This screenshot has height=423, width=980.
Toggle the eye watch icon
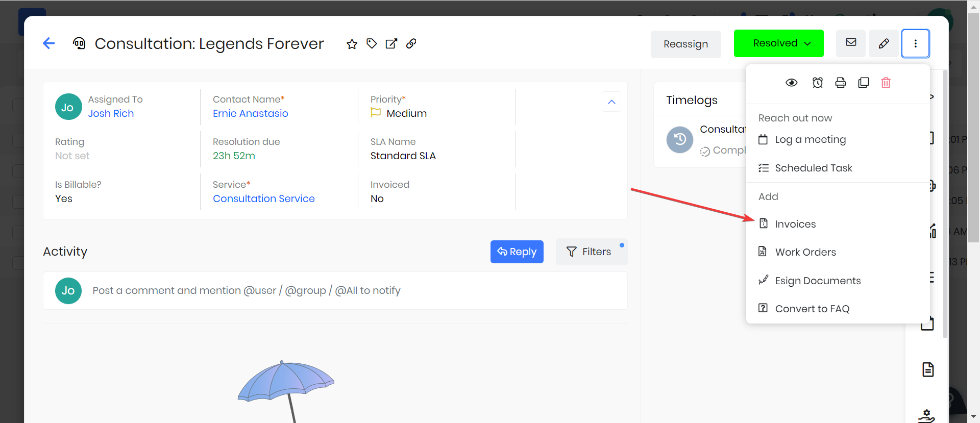(792, 83)
